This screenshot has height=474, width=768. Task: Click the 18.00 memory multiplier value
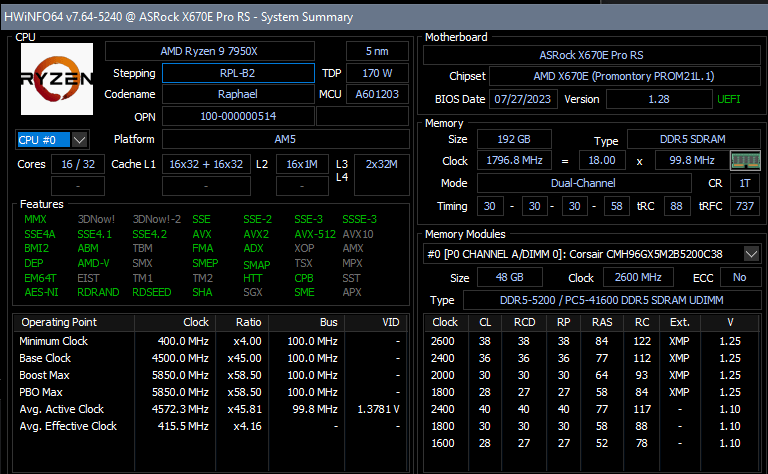click(x=602, y=161)
